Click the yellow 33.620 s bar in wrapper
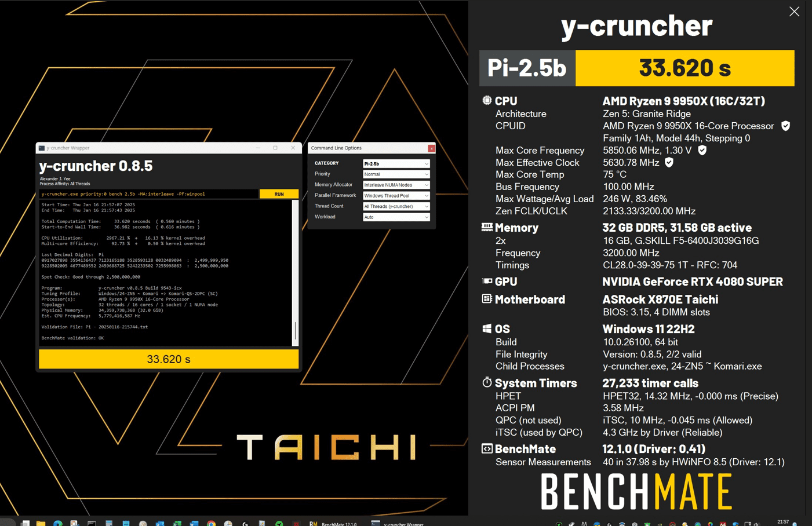 [169, 359]
